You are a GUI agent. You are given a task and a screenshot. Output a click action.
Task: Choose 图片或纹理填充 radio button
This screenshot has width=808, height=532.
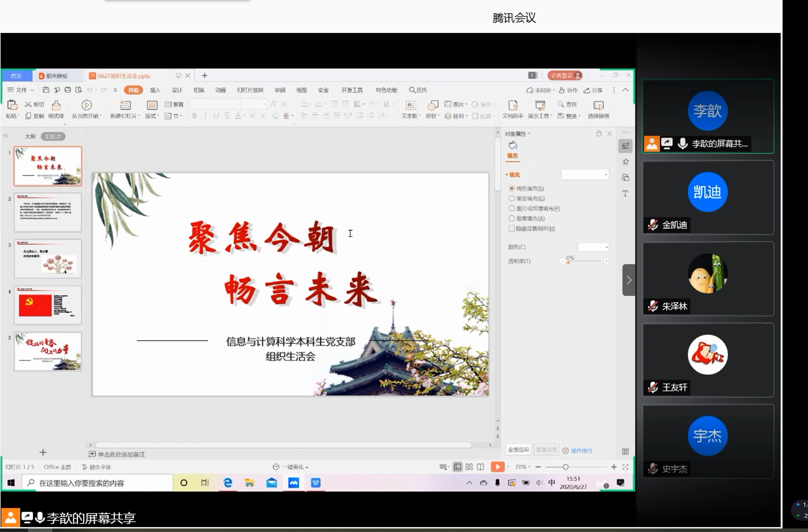[x=512, y=208]
